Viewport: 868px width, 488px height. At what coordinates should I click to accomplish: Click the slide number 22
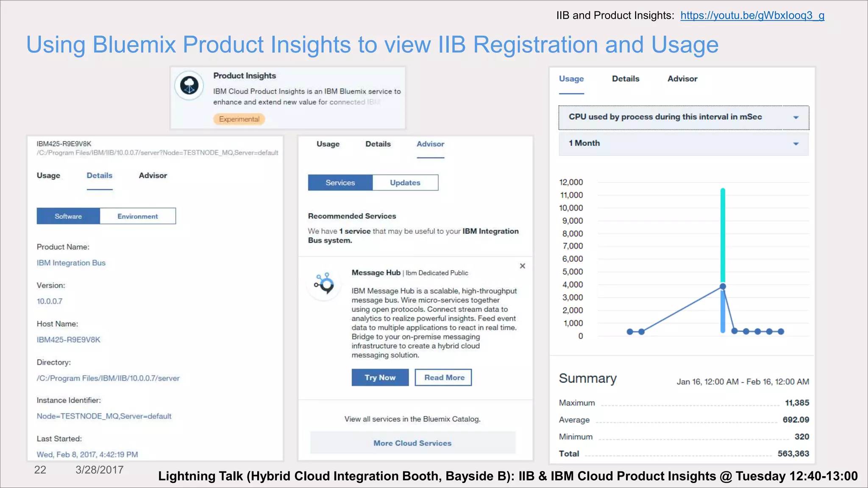(x=40, y=470)
